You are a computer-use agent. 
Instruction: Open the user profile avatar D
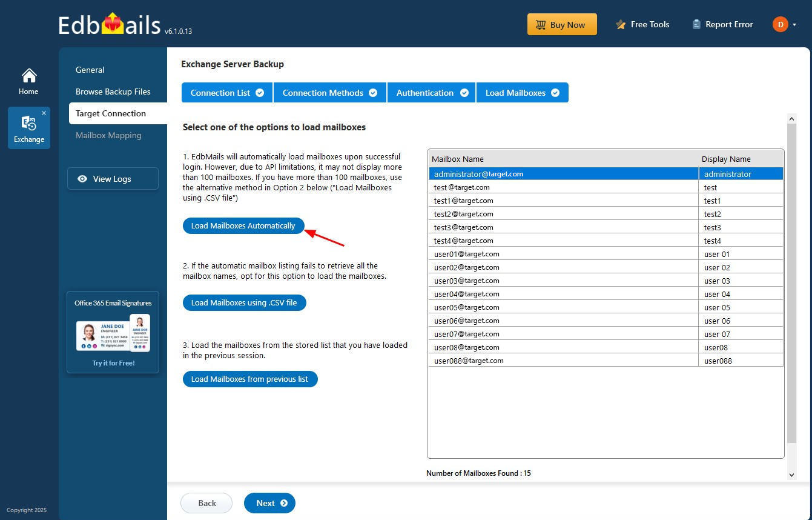pyautogui.click(x=780, y=24)
